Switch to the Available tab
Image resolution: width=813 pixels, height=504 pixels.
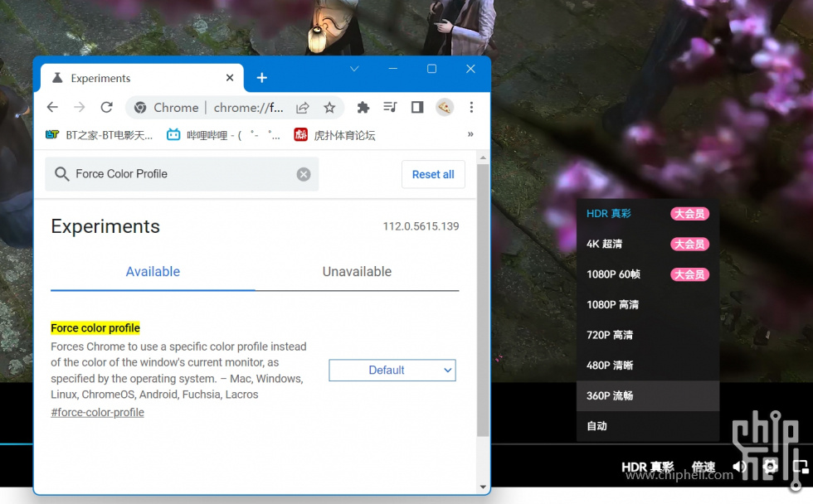pos(153,271)
